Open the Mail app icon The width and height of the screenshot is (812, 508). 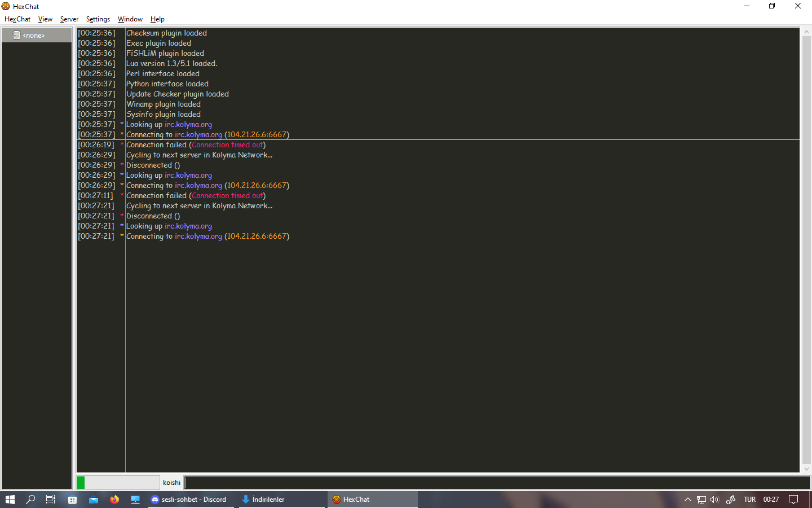click(94, 500)
